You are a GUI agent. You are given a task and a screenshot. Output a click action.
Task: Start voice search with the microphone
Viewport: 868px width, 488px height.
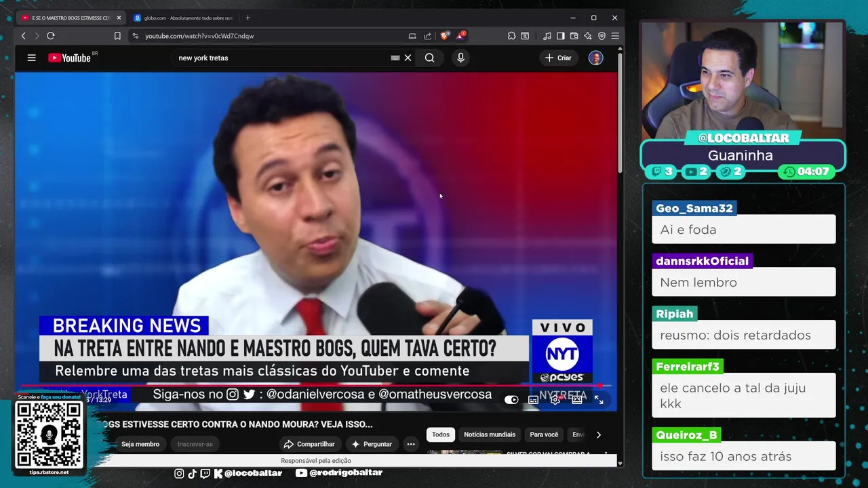[x=460, y=58]
